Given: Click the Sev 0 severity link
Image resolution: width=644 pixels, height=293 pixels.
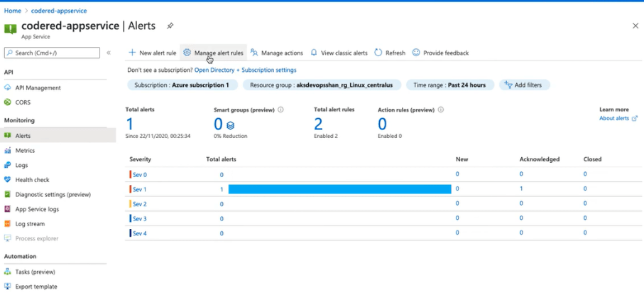Looking at the screenshot, I should pos(140,174).
